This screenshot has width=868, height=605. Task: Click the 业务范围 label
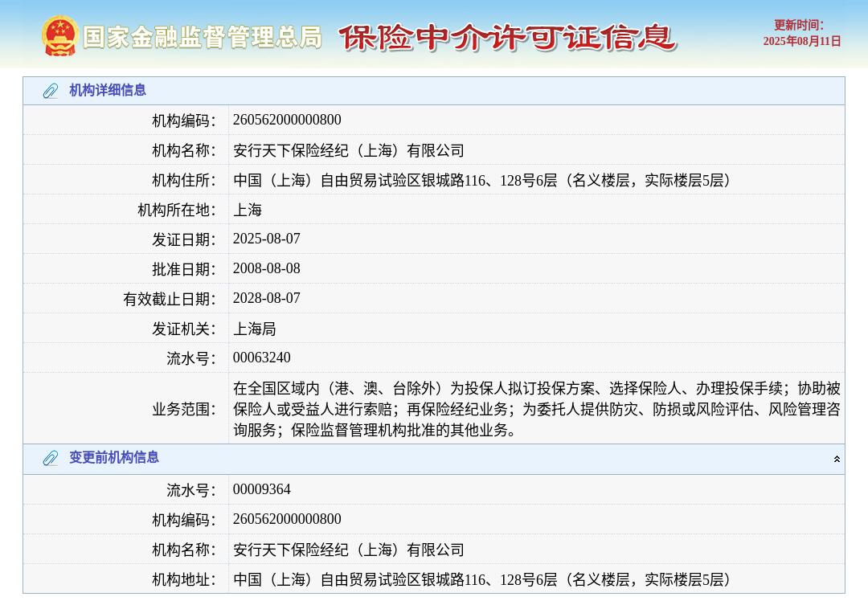pyautogui.click(x=184, y=410)
